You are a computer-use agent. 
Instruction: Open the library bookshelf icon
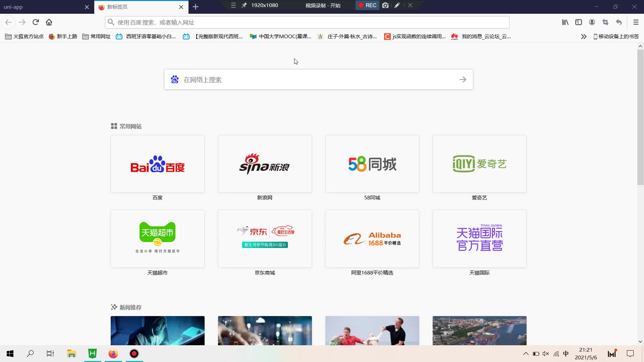point(565,22)
